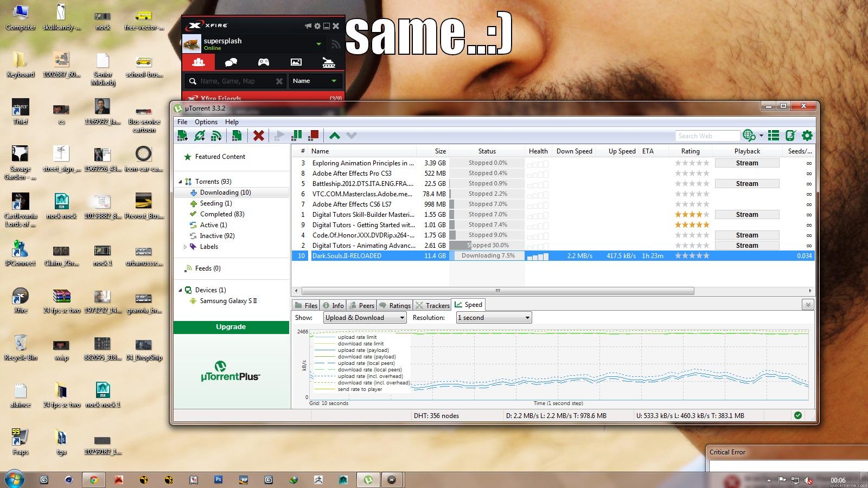868x488 pixels.
Task: Open uTorrent Remote icon in toolbar
Action: 791,136
